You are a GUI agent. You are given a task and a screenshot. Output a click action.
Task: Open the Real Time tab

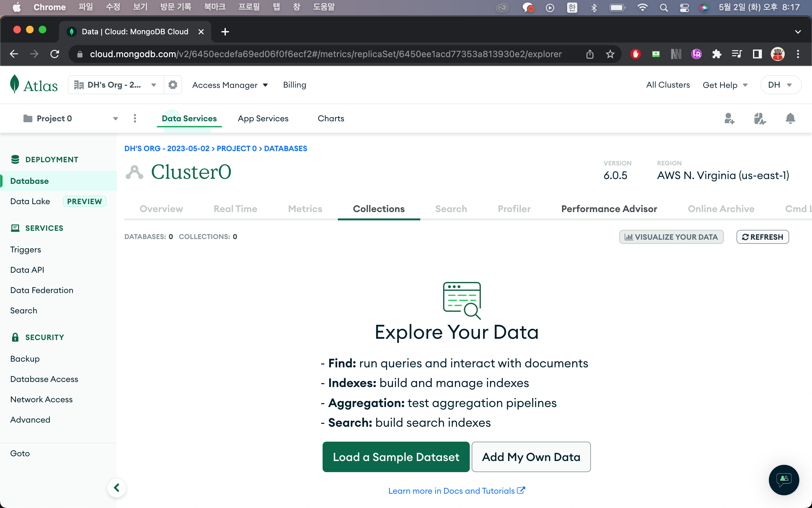[235, 209]
